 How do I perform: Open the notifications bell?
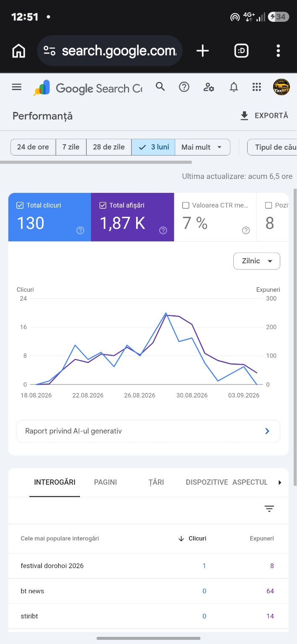pyautogui.click(x=234, y=87)
